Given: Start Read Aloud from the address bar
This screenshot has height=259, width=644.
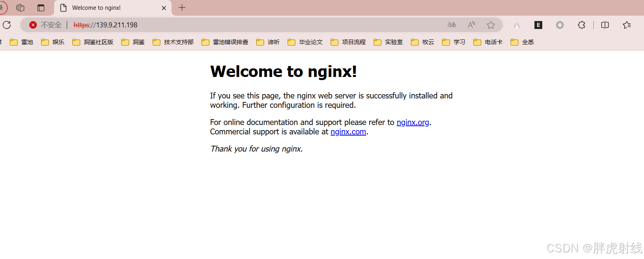Looking at the screenshot, I should [x=471, y=25].
